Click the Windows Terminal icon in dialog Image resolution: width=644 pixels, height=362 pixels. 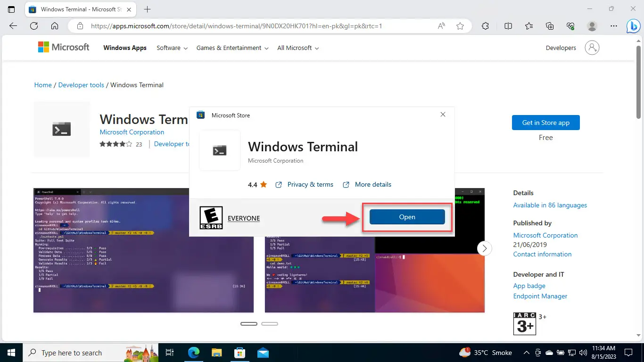pyautogui.click(x=220, y=150)
